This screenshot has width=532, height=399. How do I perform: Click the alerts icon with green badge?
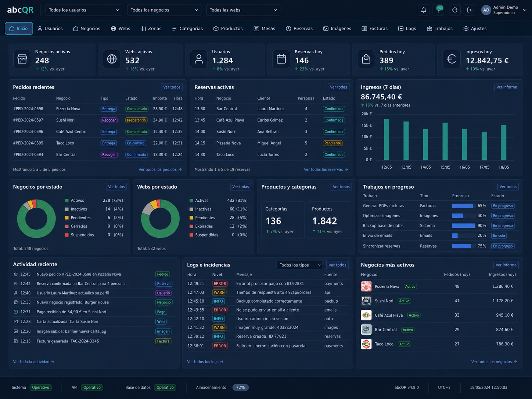tap(439, 10)
